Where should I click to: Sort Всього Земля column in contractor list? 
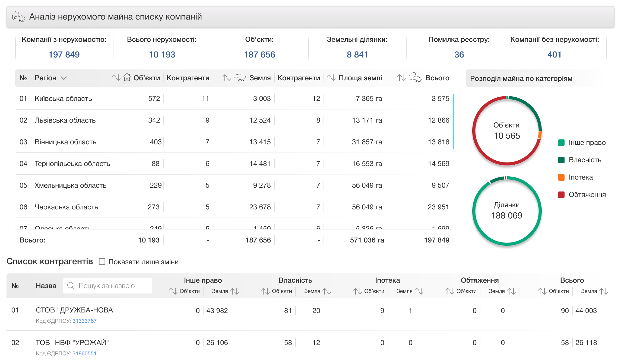pos(604,291)
